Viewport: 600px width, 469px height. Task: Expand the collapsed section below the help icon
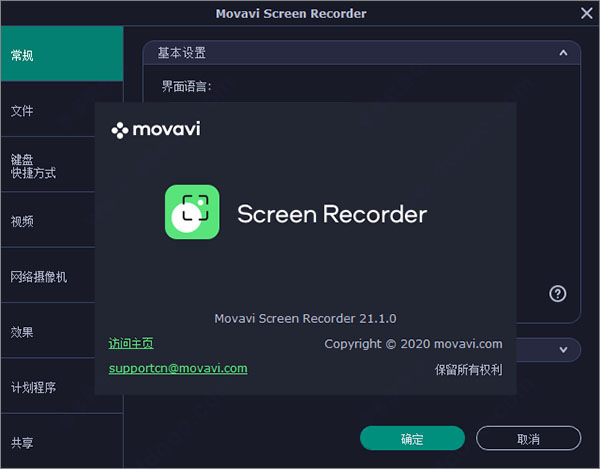(x=563, y=349)
